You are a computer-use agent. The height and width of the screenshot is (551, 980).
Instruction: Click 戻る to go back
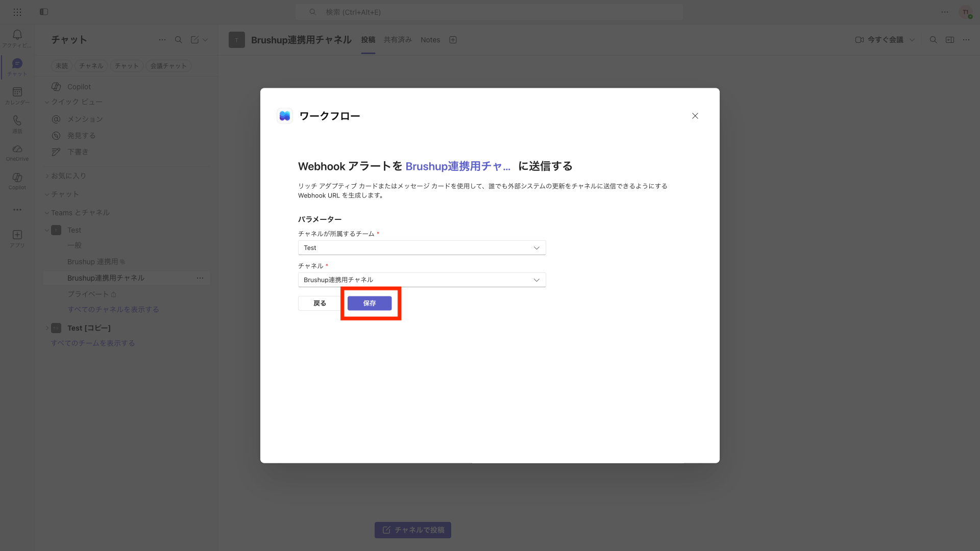tap(320, 303)
